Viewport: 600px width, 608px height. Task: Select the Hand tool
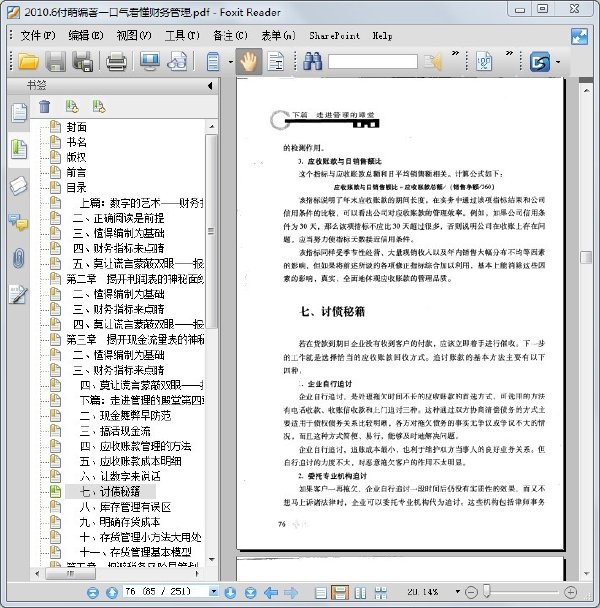(249, 61)
